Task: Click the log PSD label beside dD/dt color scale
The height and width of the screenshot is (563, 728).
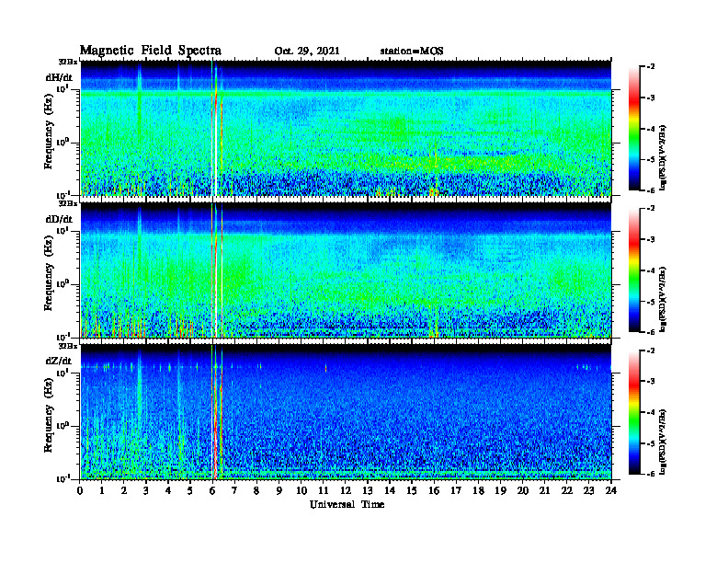Action: (x=663, y=299)
